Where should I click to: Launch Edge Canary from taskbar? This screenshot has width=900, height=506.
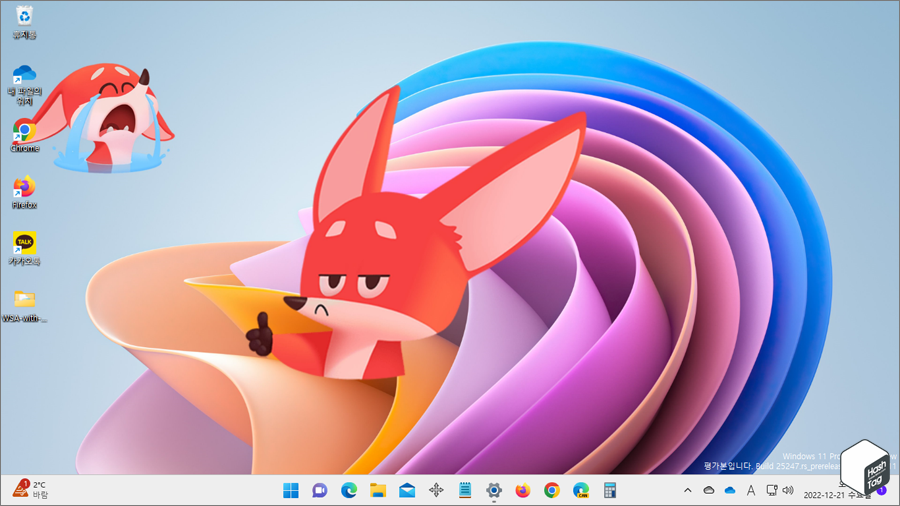point(581,491)
